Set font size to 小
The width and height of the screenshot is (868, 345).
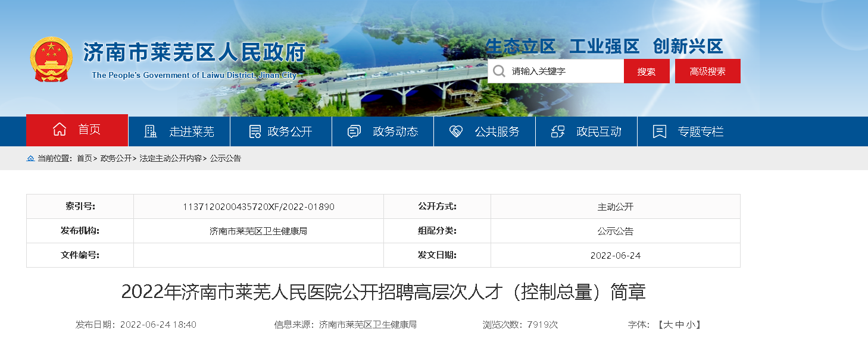(x=690, y=325)
